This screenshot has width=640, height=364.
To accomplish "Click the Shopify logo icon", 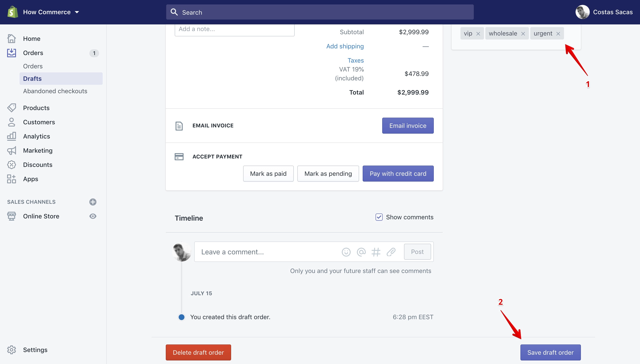I will point(12,12).
